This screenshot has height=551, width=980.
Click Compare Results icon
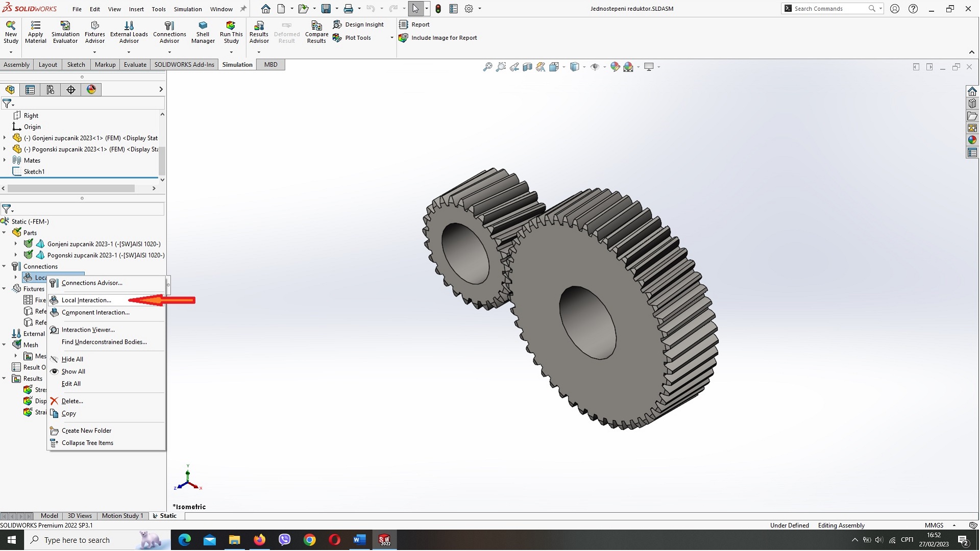(x=316, y=32)
